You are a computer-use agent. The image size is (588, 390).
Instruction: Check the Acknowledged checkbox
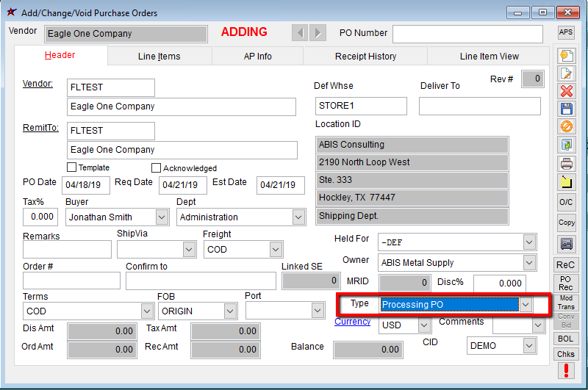[156, 167]
